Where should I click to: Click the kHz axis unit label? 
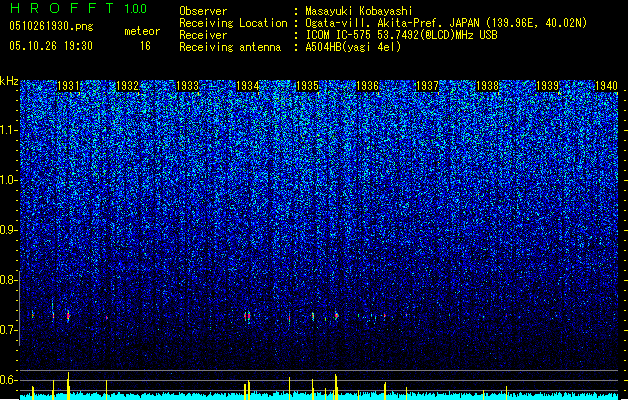(9, 81)
